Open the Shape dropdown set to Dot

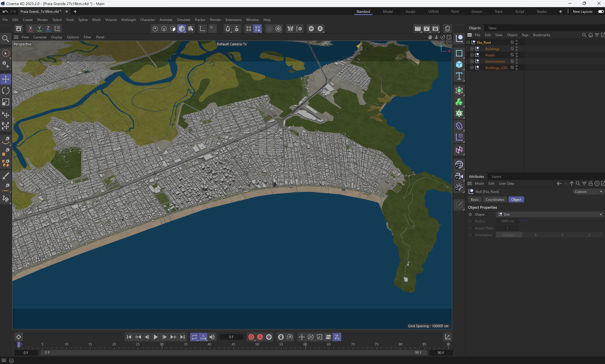point(550,214)
